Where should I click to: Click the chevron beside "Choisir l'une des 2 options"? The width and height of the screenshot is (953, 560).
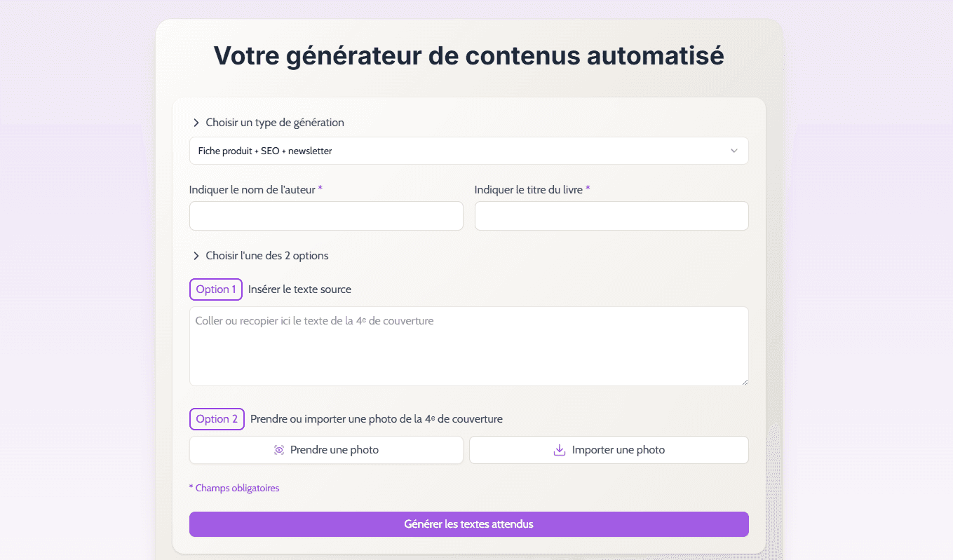click(196, 256)
